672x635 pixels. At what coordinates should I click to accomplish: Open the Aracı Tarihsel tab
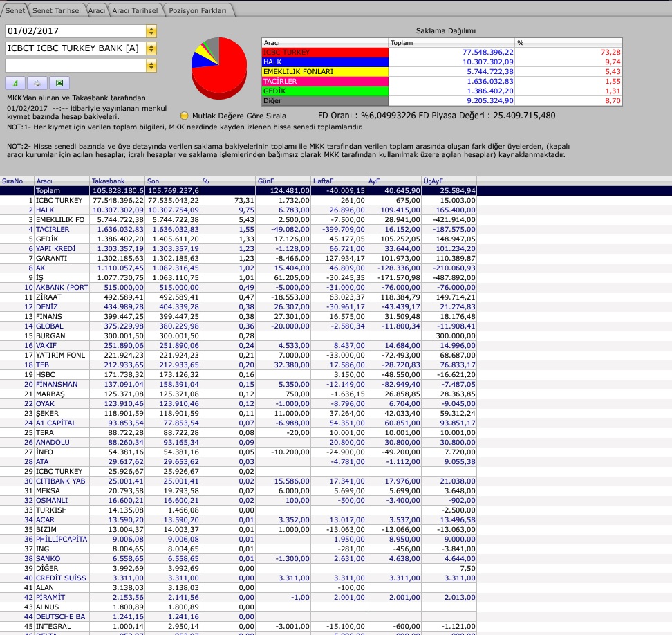tap(135, 10)
